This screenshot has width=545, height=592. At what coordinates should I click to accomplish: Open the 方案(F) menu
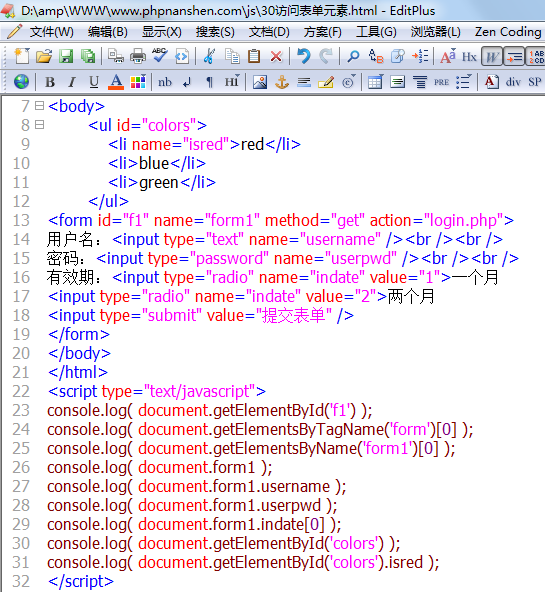(x=323, y=32)
